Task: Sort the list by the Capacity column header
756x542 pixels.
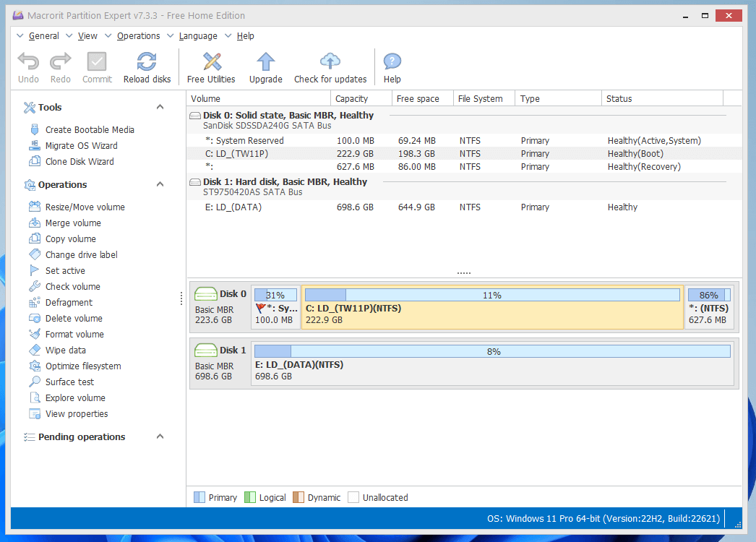Action: [352, 99]
